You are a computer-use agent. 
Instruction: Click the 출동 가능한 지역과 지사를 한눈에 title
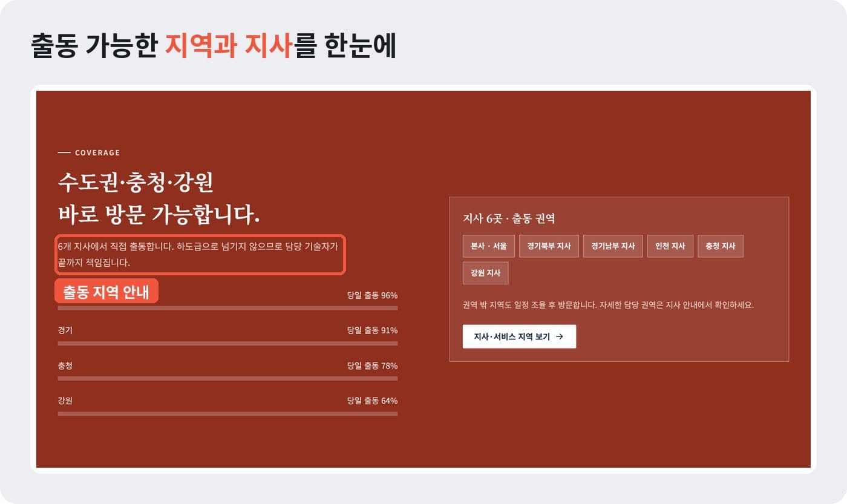point(214,47)
